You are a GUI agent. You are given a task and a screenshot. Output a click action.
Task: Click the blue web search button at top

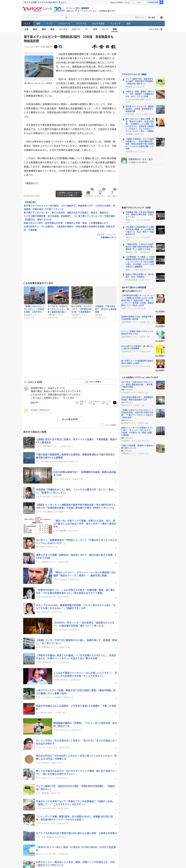161,2
